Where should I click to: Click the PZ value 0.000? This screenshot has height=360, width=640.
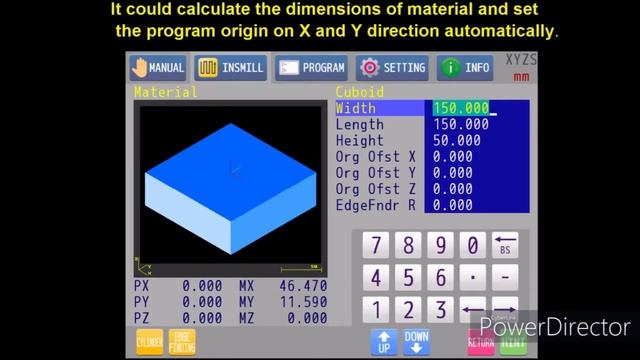[202, 318]
